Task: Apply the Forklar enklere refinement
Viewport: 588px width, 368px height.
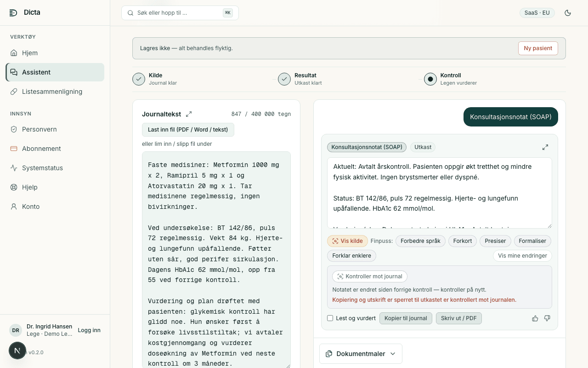Action: coord(352,256)
